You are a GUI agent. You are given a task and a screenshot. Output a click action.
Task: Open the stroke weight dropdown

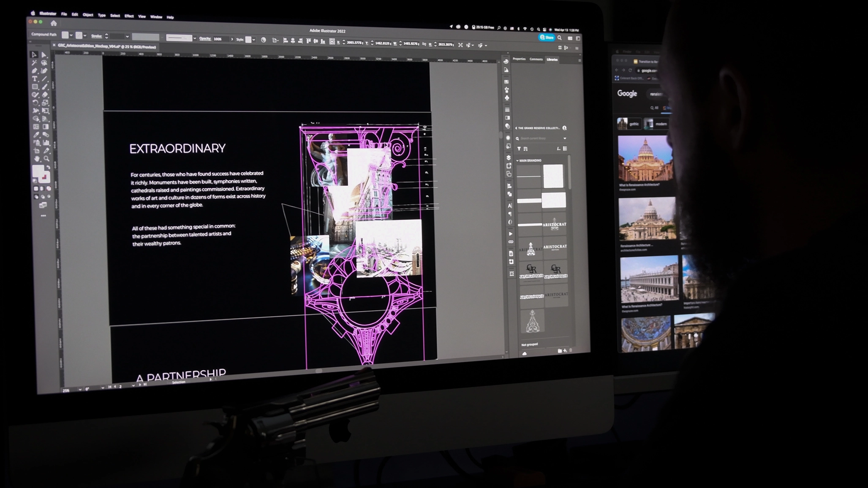(127, 37)
